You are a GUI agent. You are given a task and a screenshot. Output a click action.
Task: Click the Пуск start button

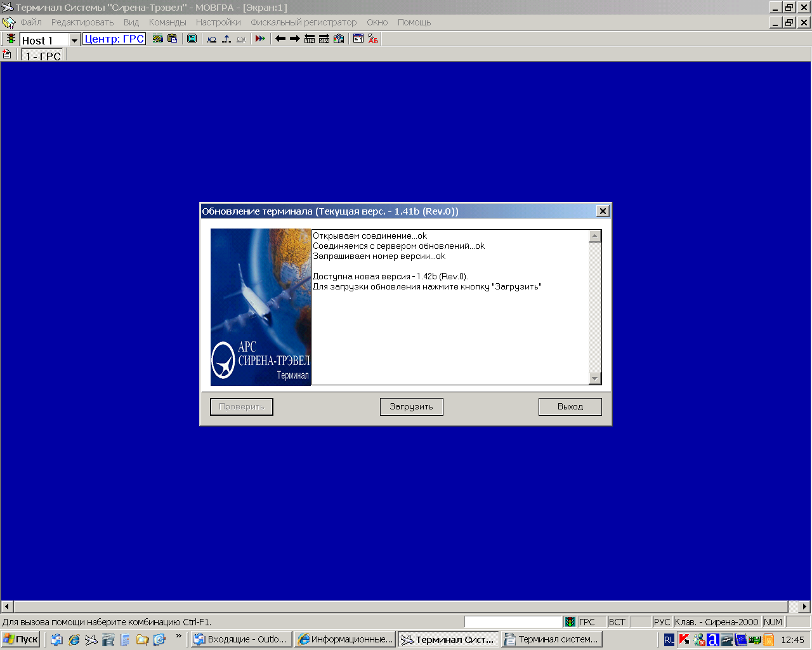21,639
